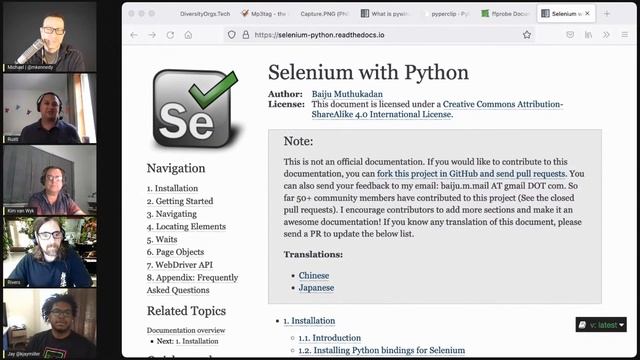Image resolution: width=640 pixels, height=360 pixels.
Task: Open a new tab with the plus button
Action: [607, 13]
